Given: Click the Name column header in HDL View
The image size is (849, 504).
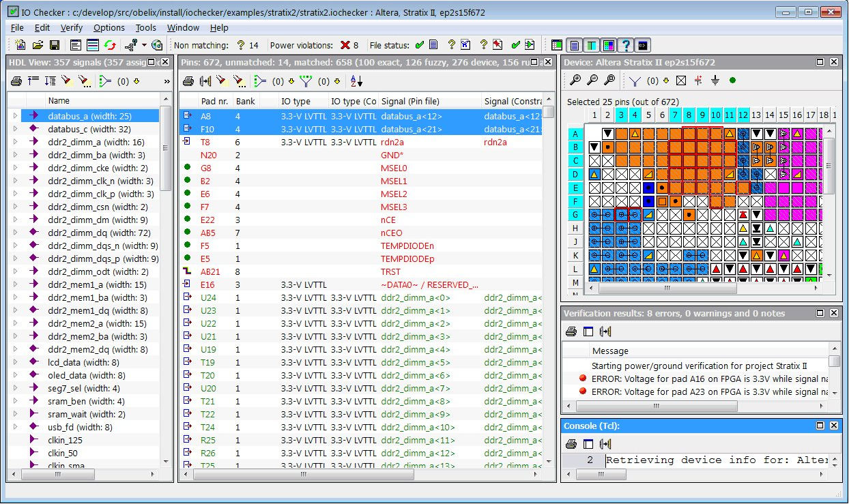Looking at the screenshot, I should pos(102,101).
